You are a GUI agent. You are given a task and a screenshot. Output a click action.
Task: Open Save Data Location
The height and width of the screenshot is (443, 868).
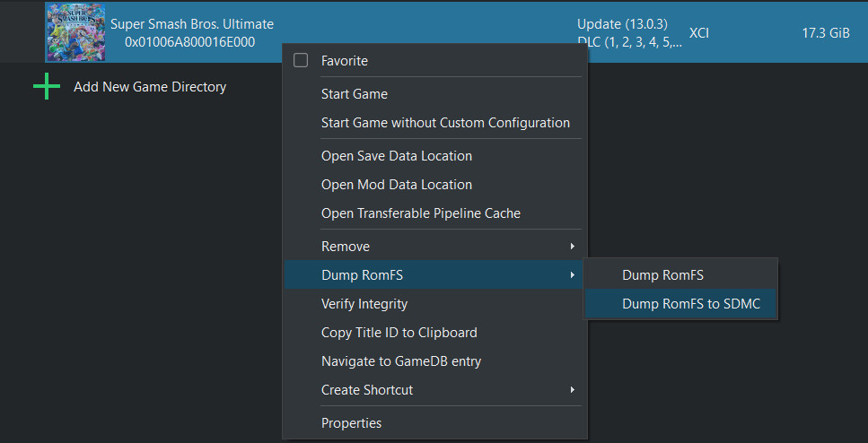[396, 156]
